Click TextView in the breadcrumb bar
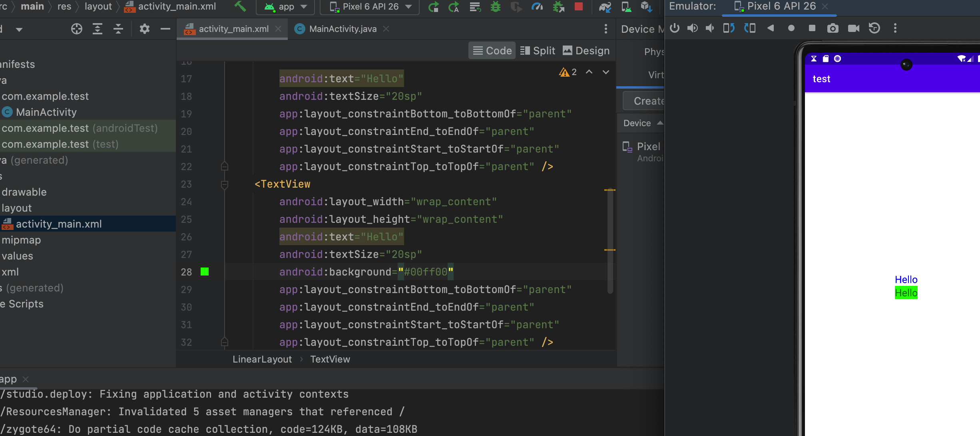This screenshot has height=436, width=980. pos(330,359)
